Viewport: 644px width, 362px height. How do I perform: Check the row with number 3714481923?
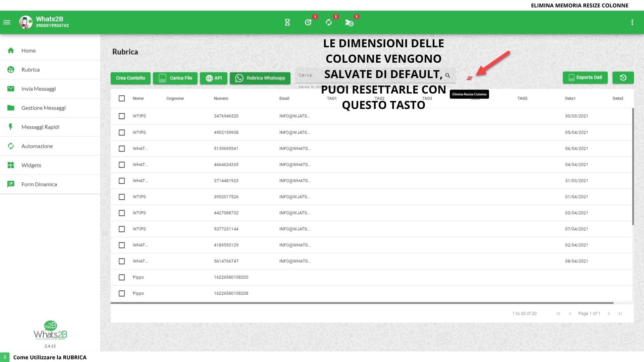[122, 181]
